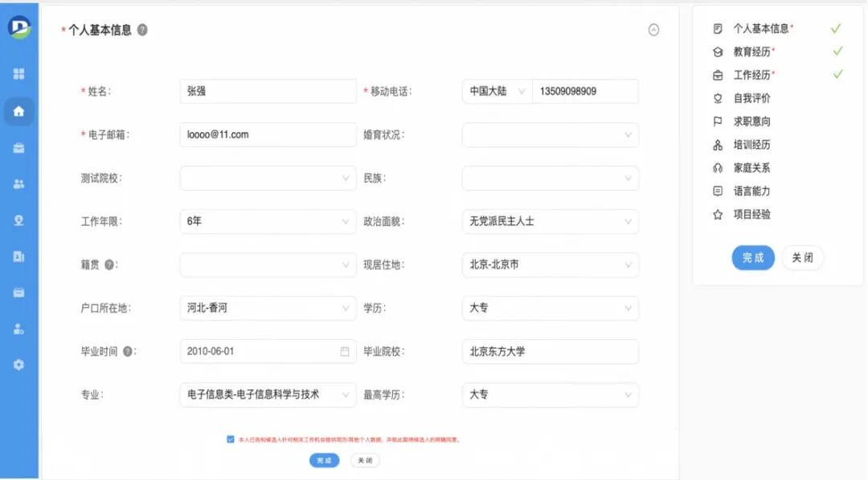Collapse the form using the top-right chevron
This screenshot has width=868, height=480.
(653, 29)
